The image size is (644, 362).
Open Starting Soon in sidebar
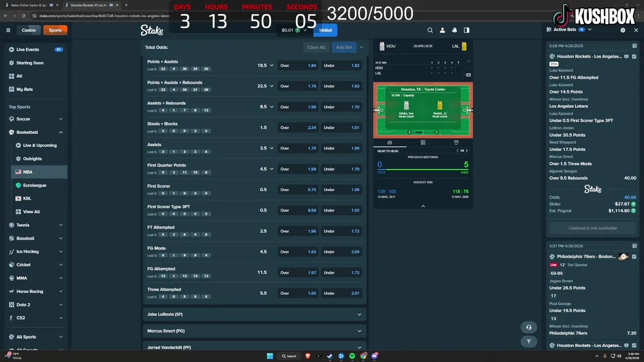[x=36, y=63]
